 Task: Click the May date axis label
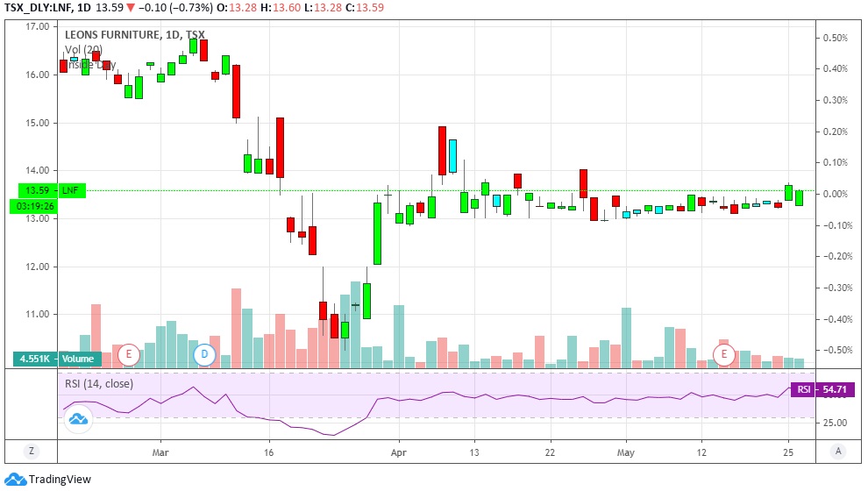[625, 452]
